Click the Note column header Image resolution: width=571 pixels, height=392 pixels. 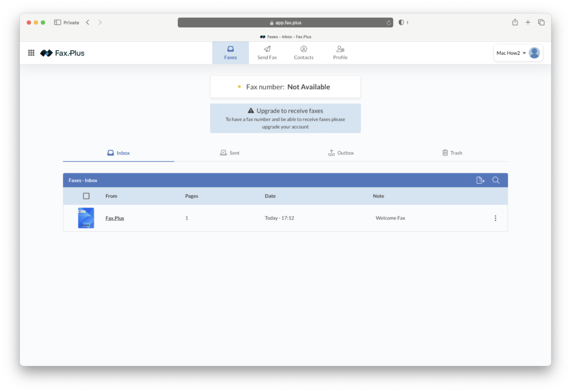point(379,196)
